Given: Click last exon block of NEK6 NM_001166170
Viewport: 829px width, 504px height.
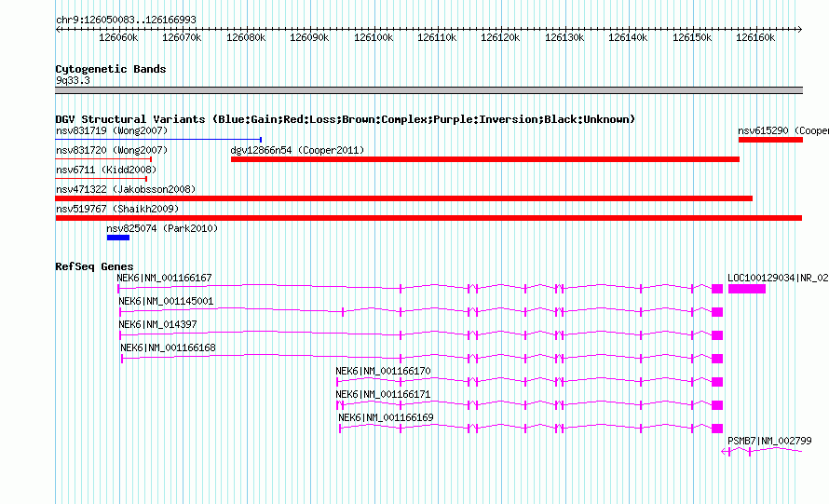Looking at the screenshot, I should (717, 382).
